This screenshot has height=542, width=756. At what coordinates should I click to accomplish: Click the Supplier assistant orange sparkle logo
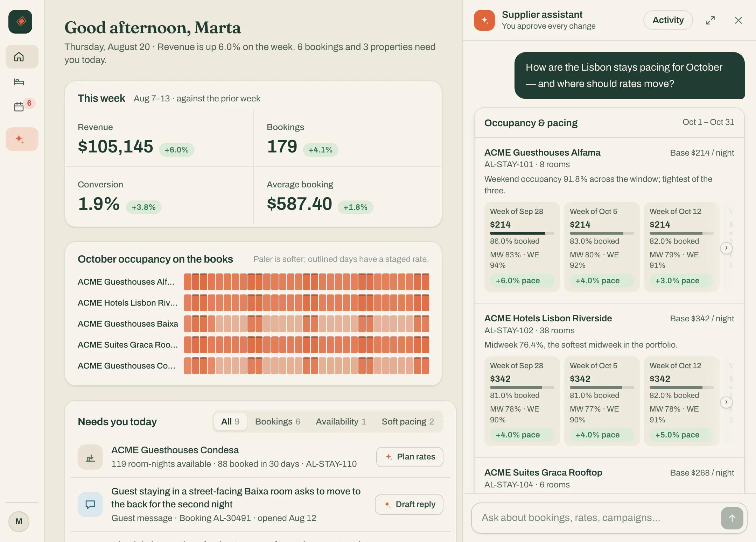pos(484,20)
